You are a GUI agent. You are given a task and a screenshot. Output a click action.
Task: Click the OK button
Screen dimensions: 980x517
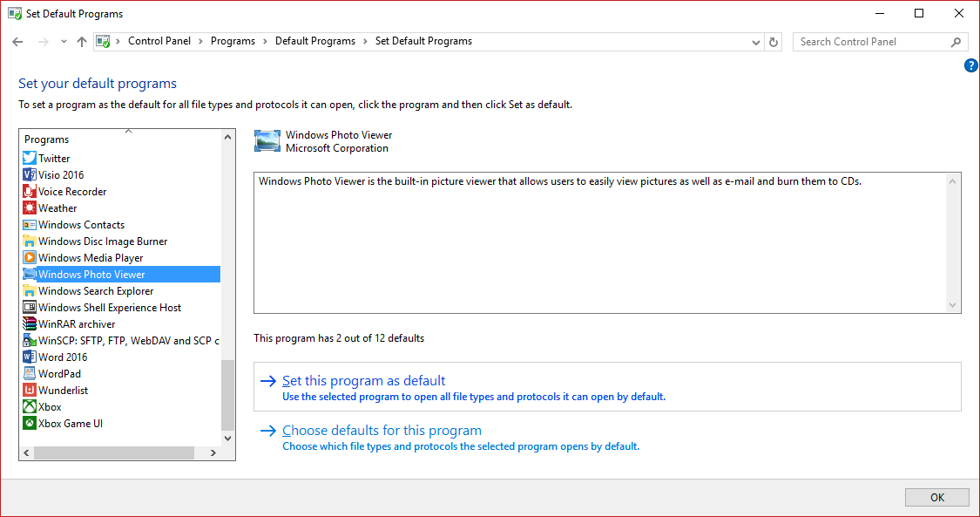tap(936, 498)
